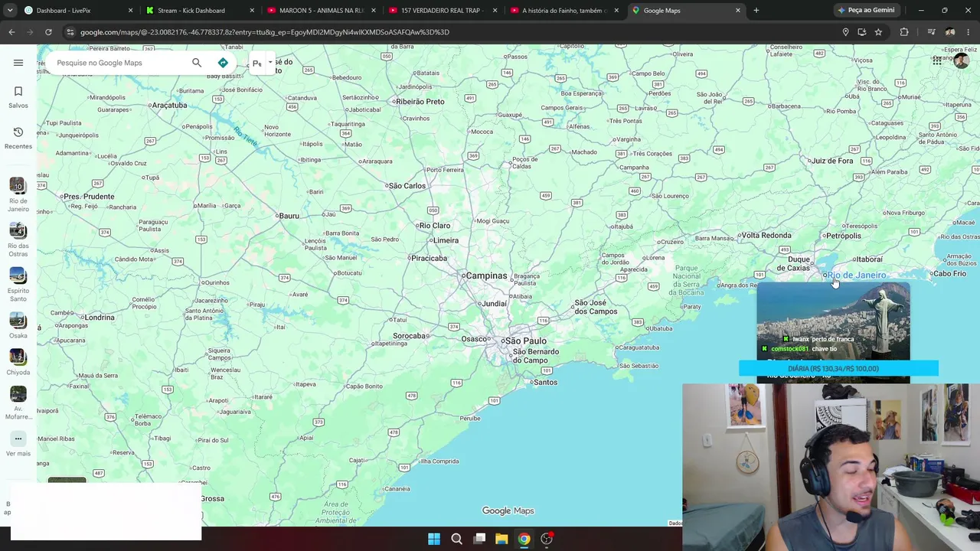
Task: Click Ribeirão Preto label on map
Action: click(420, 102)
